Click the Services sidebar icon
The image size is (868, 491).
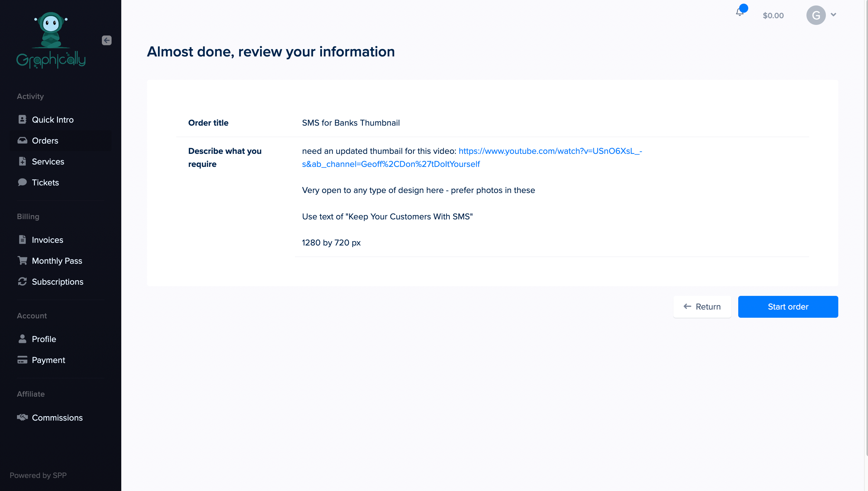[x=22, y=161]
